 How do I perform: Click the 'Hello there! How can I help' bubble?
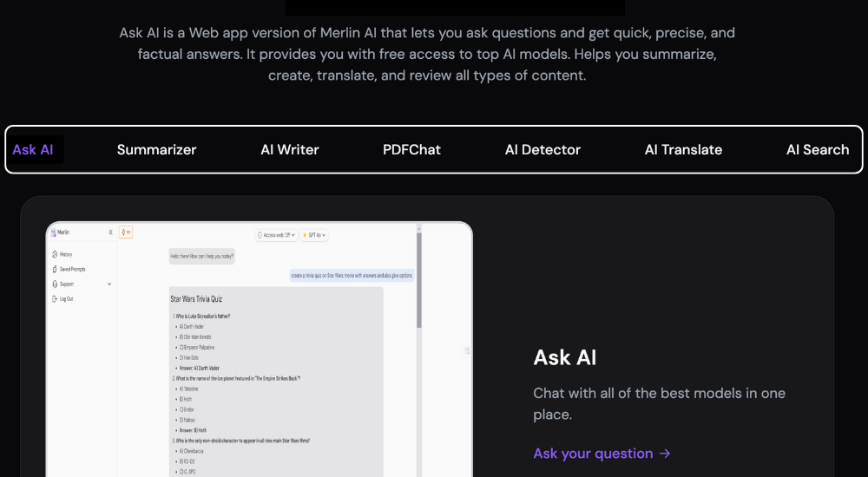click(202, 256)
